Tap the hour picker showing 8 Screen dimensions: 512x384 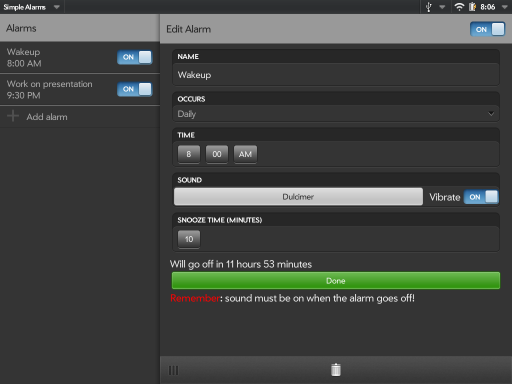pos(189,154)
